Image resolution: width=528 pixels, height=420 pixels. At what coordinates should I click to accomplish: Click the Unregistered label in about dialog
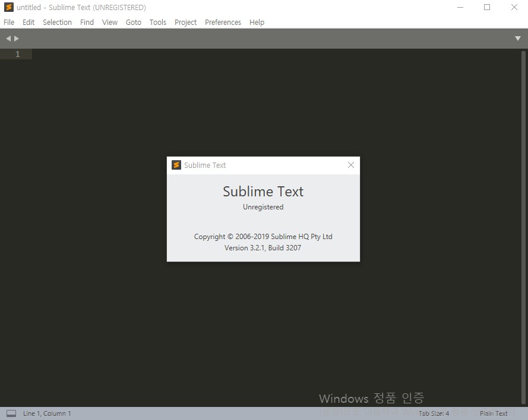click(263, 207)
